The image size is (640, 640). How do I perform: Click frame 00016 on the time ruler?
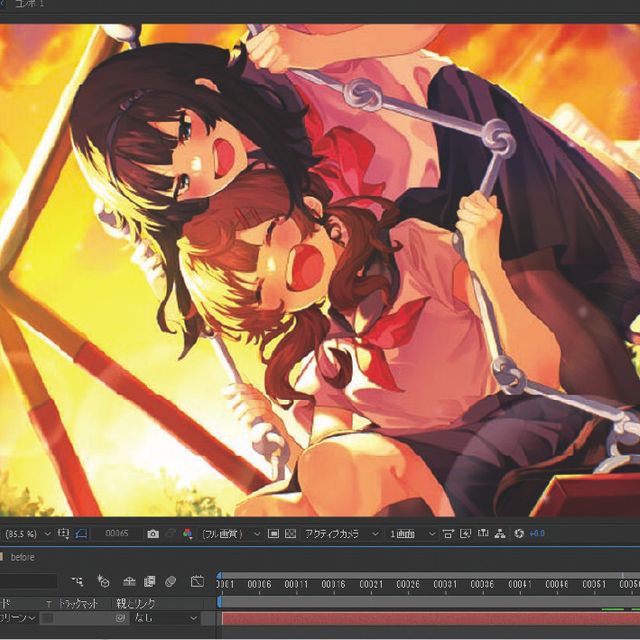[333, 584]
